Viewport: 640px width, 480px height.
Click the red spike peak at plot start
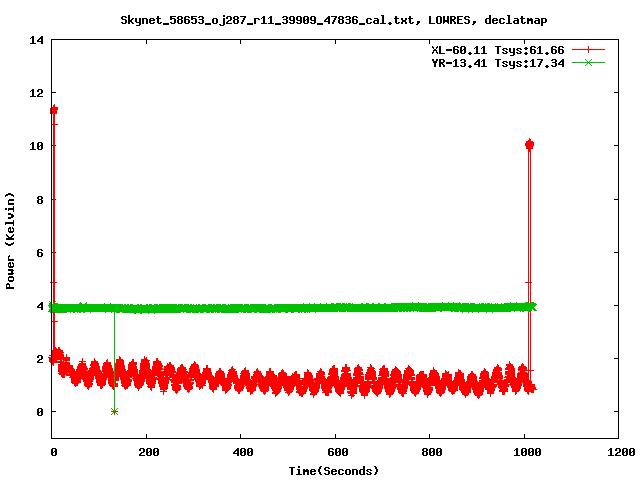[53, 110]
